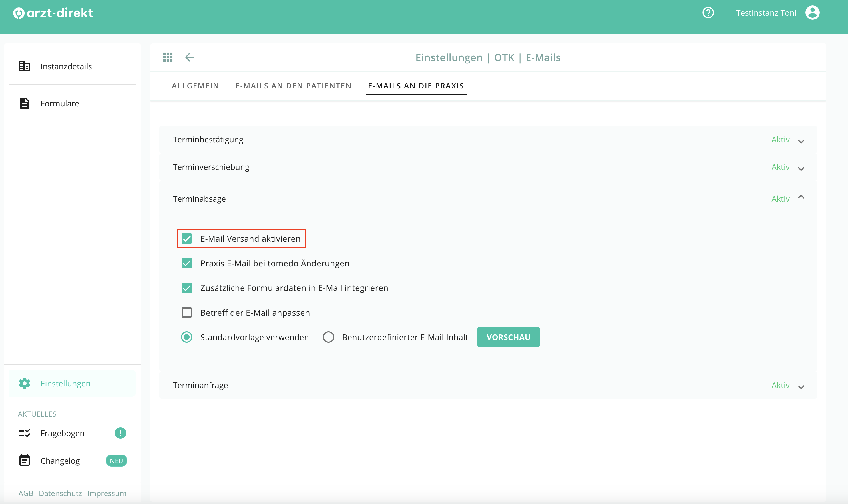Select Benutzerdefinierter E-Mail Inhalt radio button

(x=329, y=337)
